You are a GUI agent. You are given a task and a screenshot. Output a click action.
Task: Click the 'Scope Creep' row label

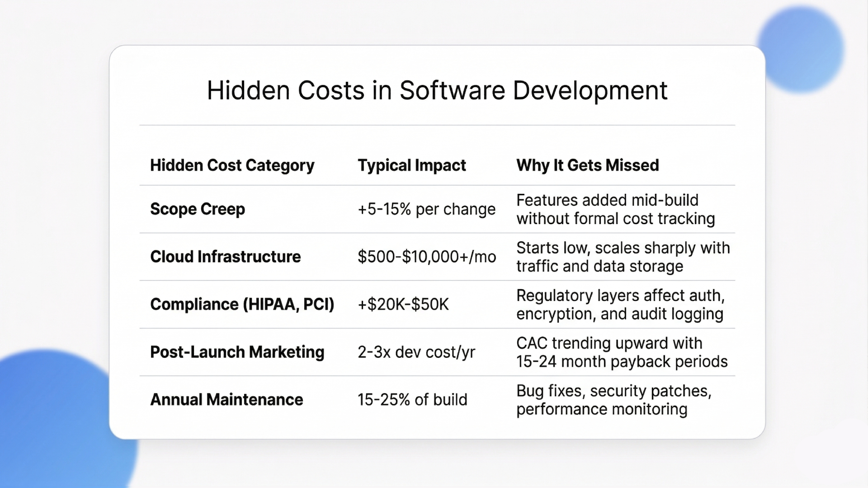(197, 209)
